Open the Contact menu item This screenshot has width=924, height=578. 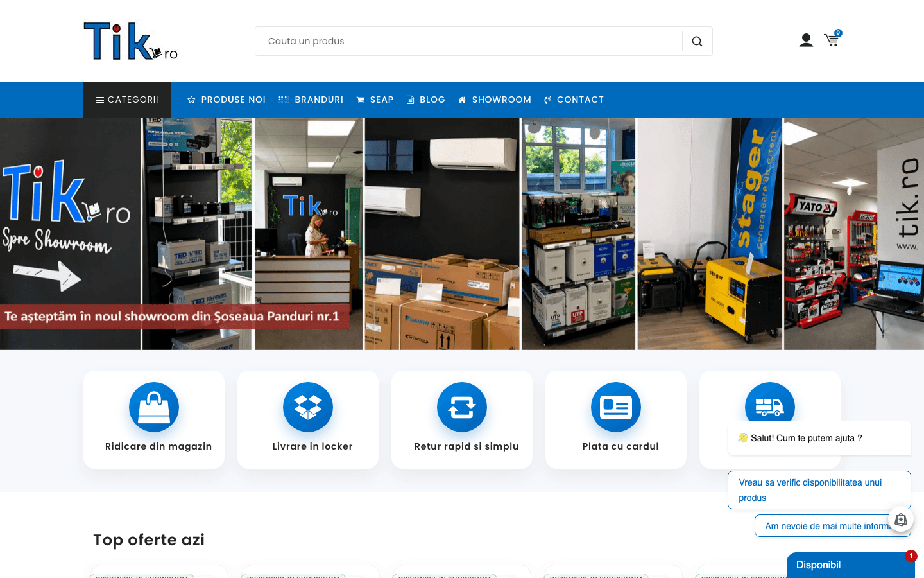coord(574,100)
